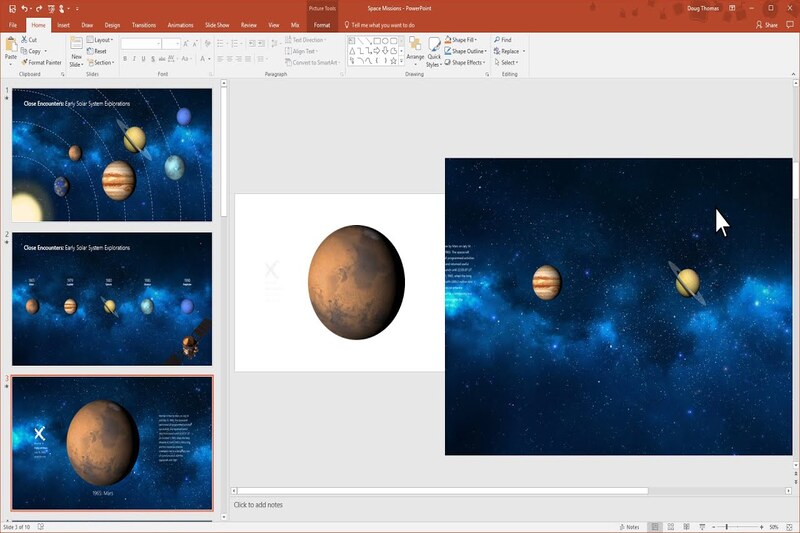Click the Save icon in the title bar

[x=11, y=8]
